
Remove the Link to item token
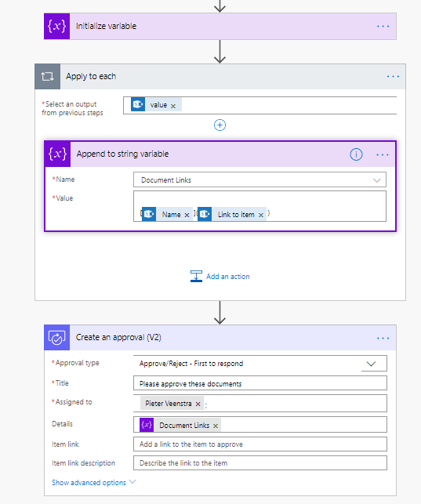click(x=261, y=215)
